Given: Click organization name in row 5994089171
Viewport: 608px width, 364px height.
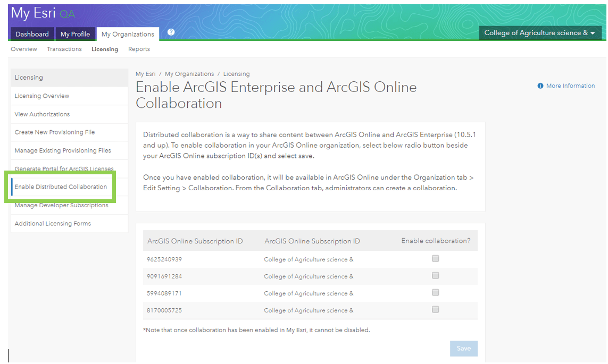Looking at the screenshot, I should tap(309, 293).
